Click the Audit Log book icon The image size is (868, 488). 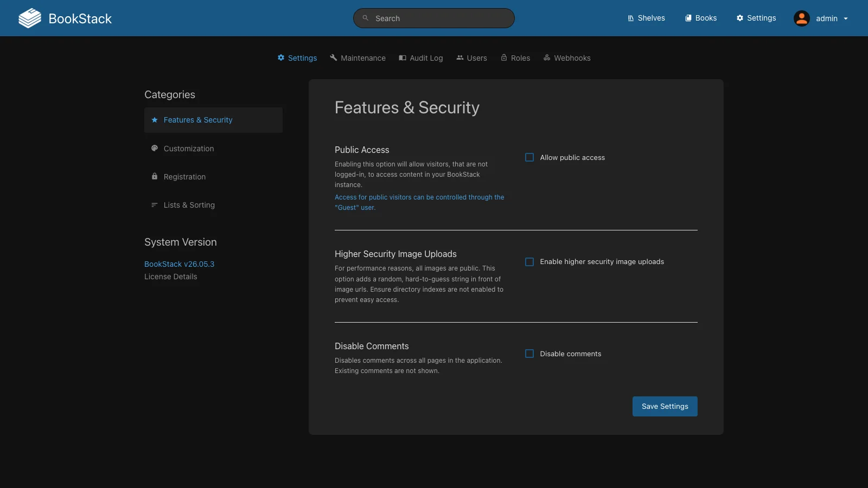pyautogui.click(x=403, y=57)
